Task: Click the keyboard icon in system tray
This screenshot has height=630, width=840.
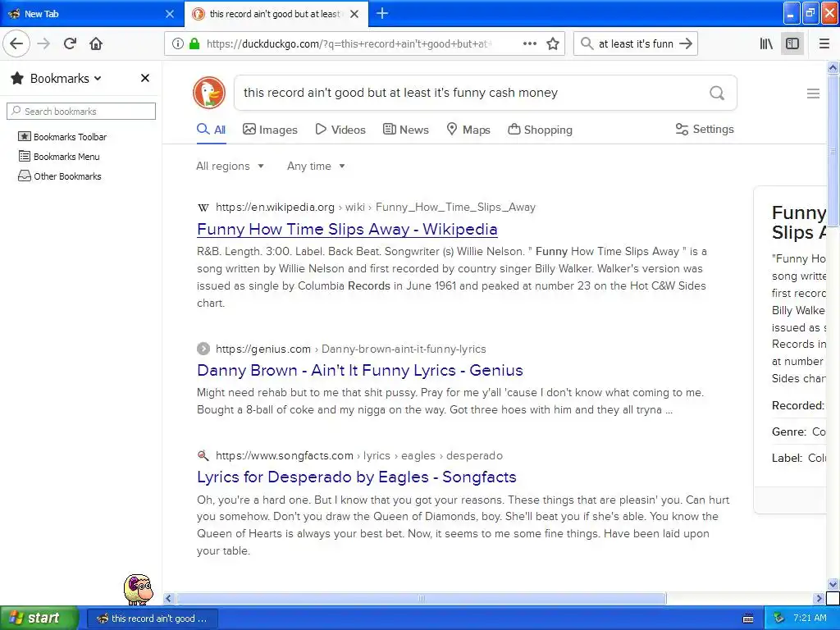Action: point(748,619)
